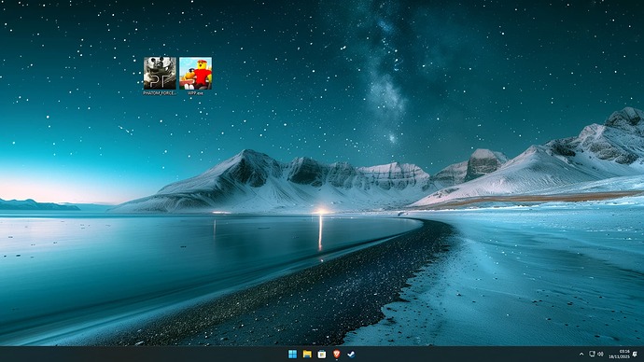The height and width of the screenshot is (362, 644).
Task: Open Steam from the taskbar
Action: [351, 354]
